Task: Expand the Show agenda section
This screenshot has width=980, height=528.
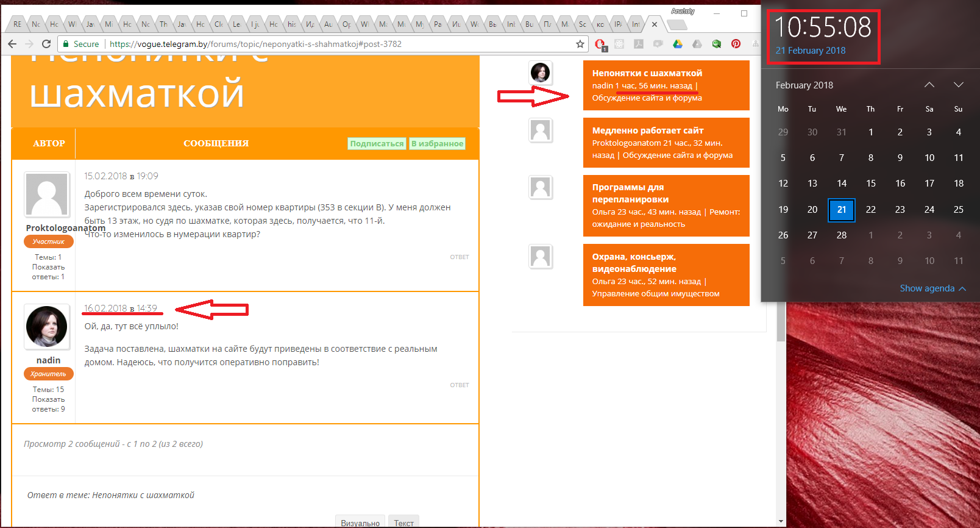Action: pyautogui.click(x=932, y=288)
